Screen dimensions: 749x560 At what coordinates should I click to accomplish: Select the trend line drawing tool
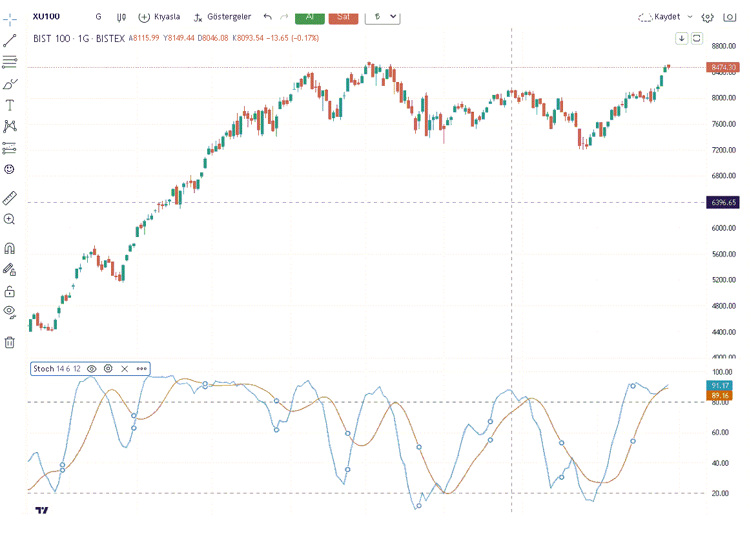tap(10, 41)
